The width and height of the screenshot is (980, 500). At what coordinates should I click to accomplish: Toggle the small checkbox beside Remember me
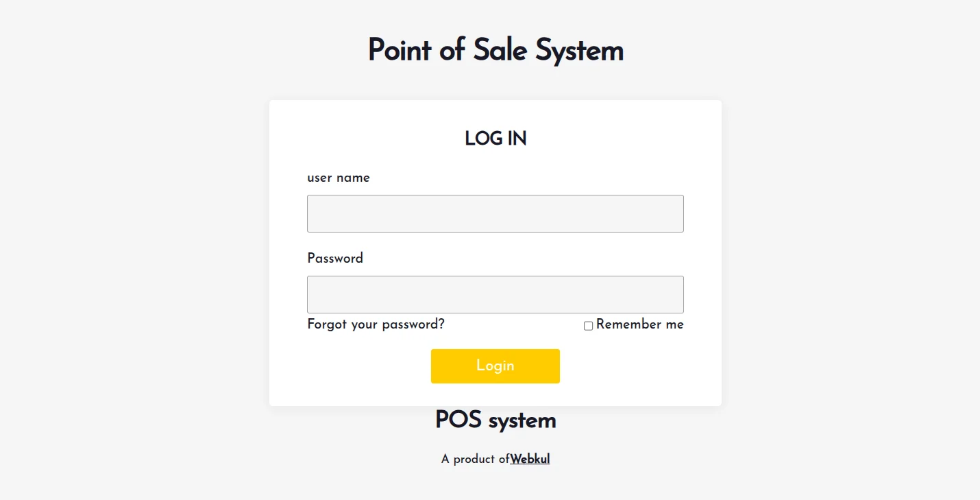588,326
